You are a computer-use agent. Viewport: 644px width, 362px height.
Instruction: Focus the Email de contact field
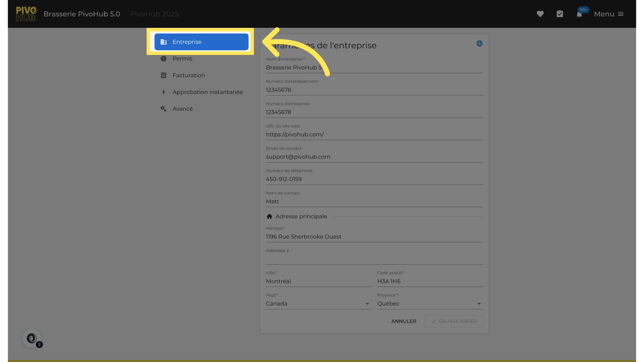click(374, 157)
